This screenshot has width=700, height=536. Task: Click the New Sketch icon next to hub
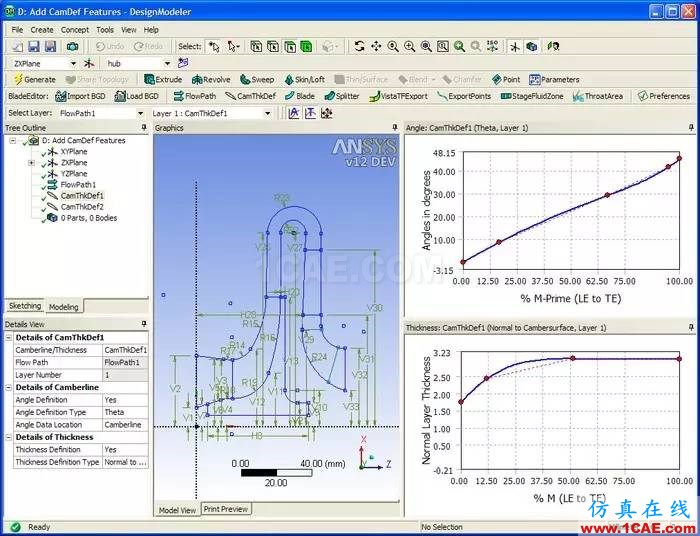tap(183, 63)
